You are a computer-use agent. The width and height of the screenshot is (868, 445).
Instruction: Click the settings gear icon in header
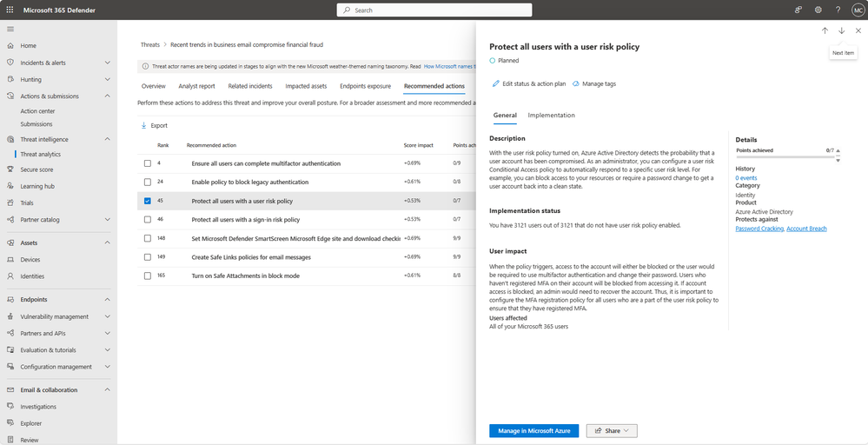pyautogui.click(x=818, y=10)
